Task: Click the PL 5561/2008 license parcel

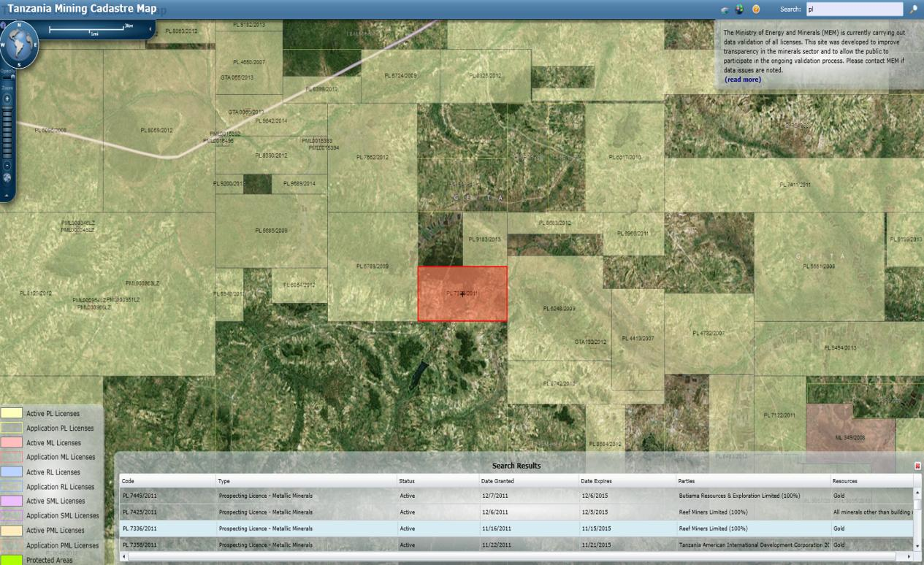Action: [818, 266]
